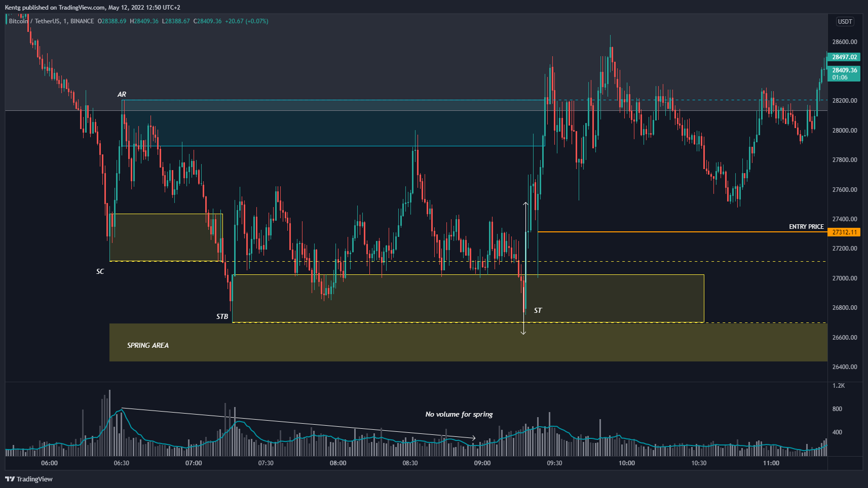Click the 1.2K volume axis label
Image resolution: width=868 pixels, height=488 pixels.
[x=839, y=386]
